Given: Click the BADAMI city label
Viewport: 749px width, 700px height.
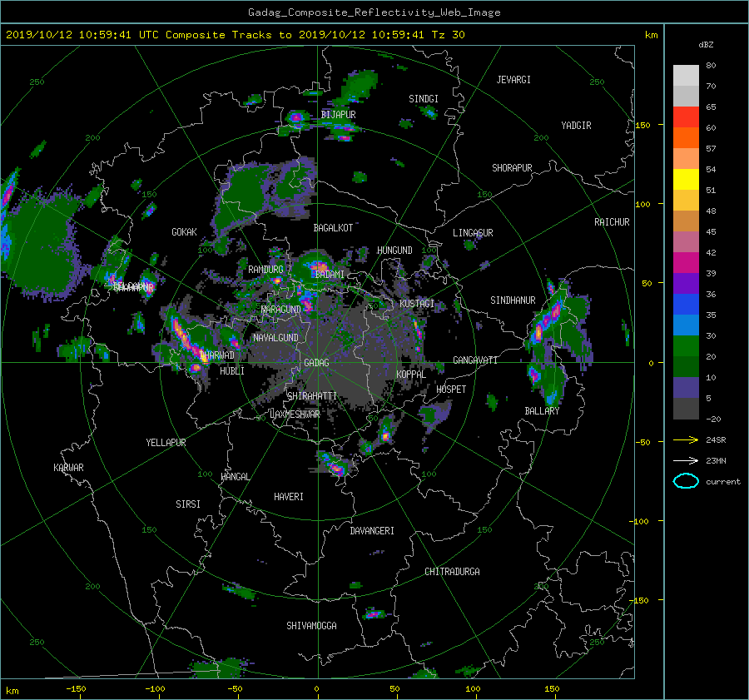Looking at the screenshot, I should pyautogui.click(x=330, y=275).
